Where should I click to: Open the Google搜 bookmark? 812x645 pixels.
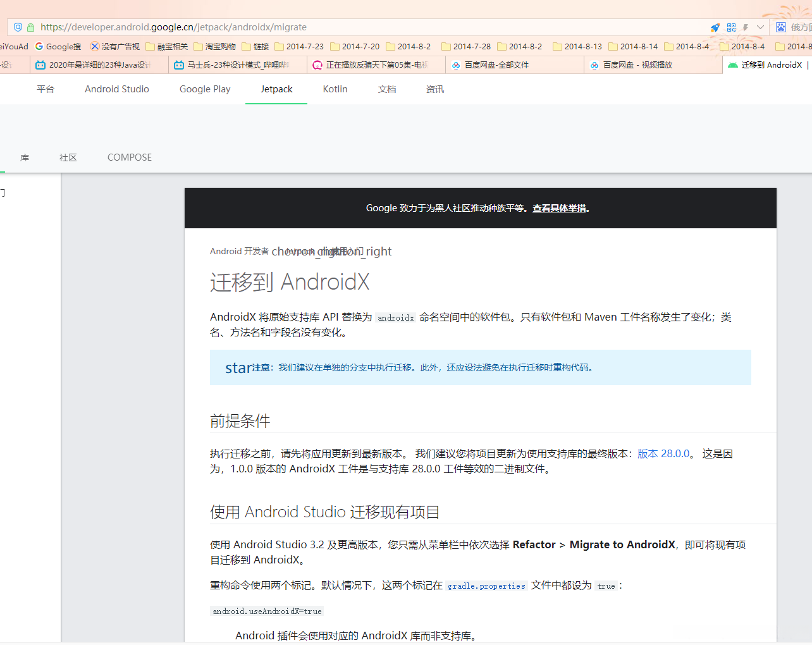58,46
